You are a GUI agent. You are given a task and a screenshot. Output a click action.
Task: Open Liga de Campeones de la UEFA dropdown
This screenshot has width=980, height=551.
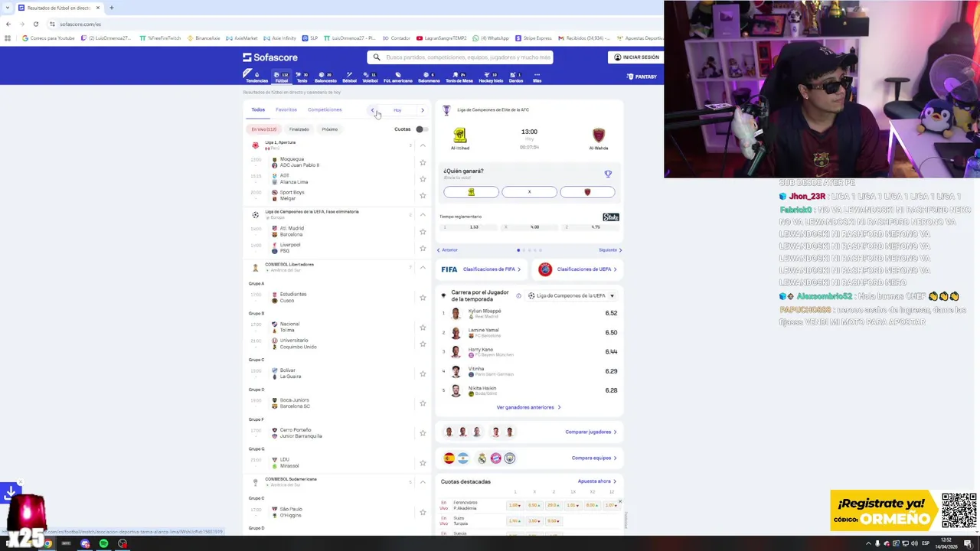point(571,295)
